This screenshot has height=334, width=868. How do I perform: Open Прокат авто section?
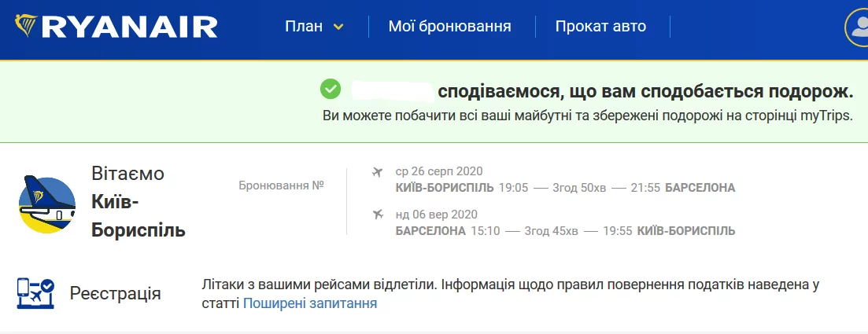click(600, 27)
